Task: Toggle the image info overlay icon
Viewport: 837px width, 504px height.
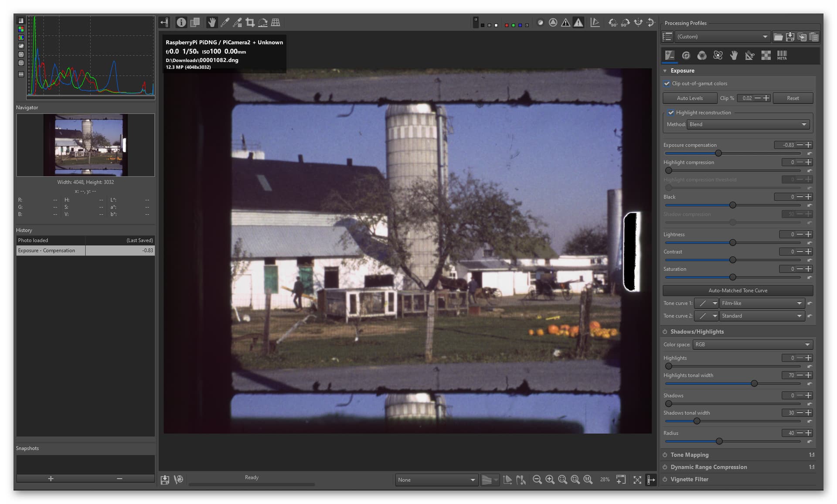Action: (181, 22)
